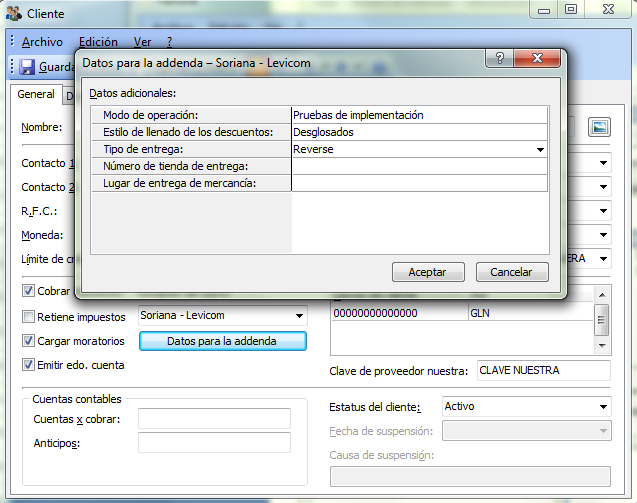Open the Ver menu
This screenshot has width=637, height=503.
[142, 42]
